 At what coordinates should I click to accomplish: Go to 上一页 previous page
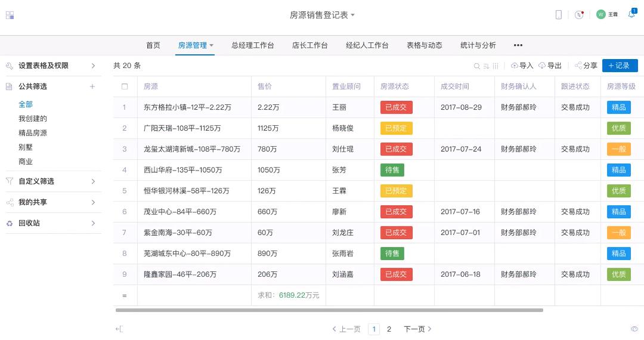click(x=346, y=329)
